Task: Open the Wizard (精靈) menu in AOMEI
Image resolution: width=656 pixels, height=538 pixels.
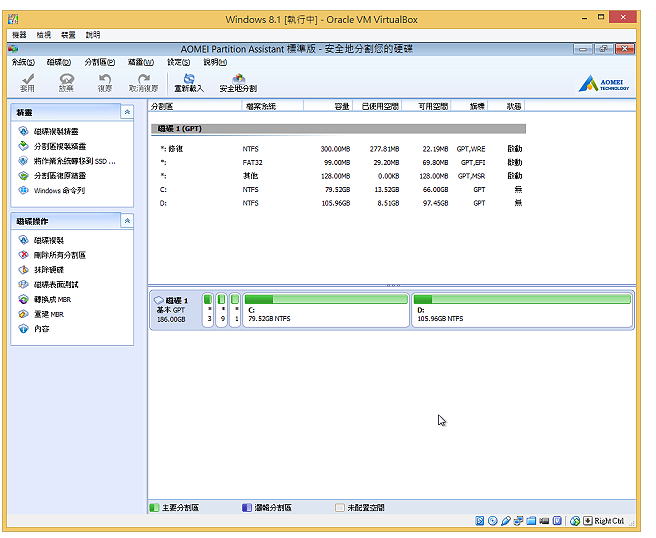Action: click(x=141, y=62)
